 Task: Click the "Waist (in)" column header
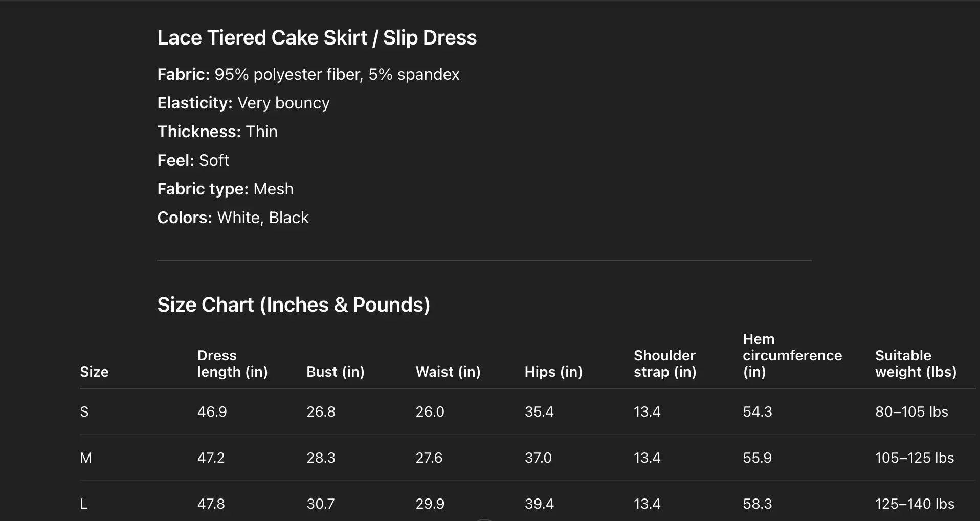448,372
